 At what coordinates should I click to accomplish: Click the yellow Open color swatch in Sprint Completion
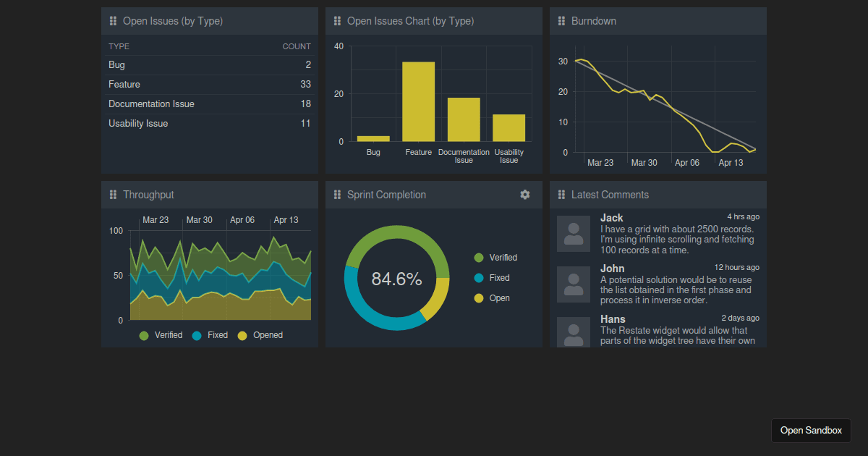(x=477, y=297)
